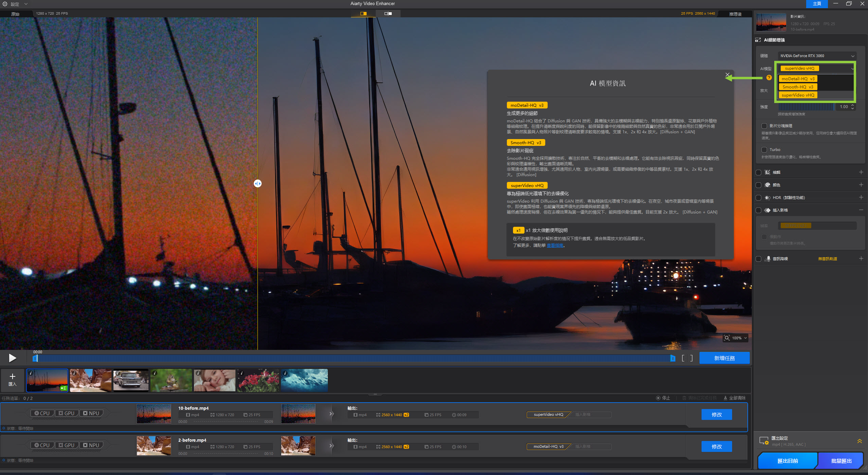
Task: Switch to the side-by-side compare mode icon
Action: pyautogui.click(x=388, y=14)
